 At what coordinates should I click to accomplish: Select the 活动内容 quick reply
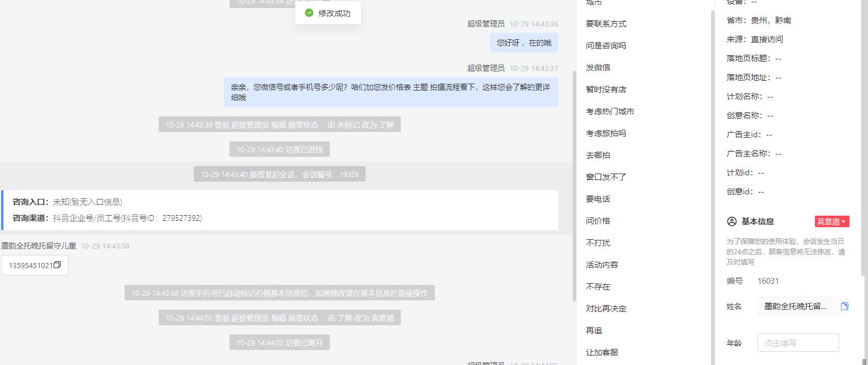pos(602,265)
